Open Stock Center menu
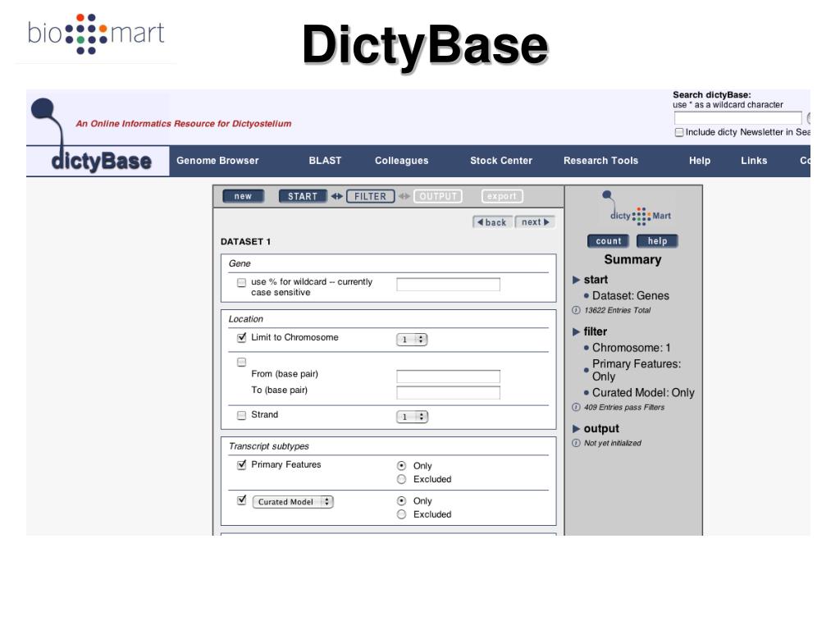The image size is (840, 630). pyautogui.click(x=501, y=161)
